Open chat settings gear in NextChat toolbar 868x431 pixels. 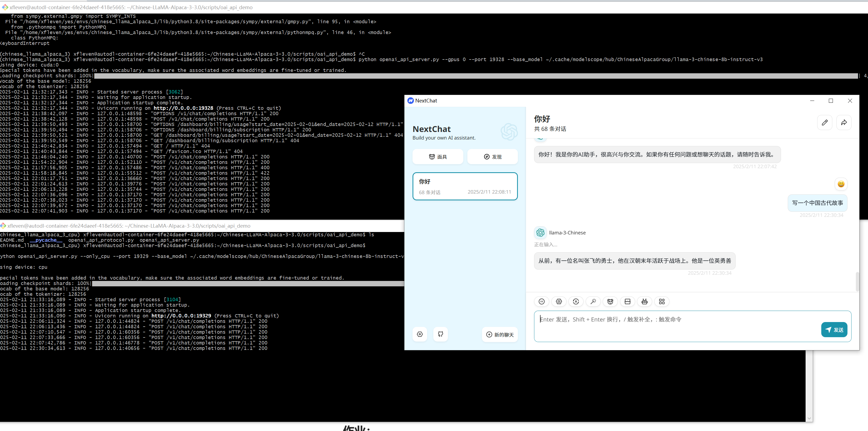click(559, 301)
